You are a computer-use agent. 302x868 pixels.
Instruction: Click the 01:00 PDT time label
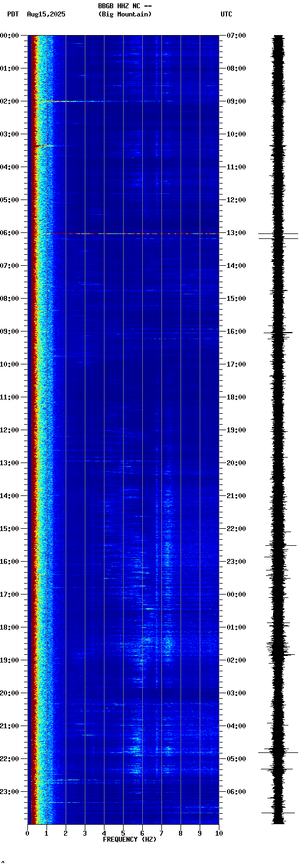tap(9, 68)
